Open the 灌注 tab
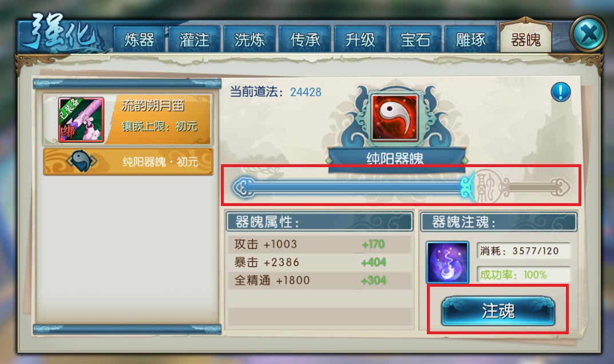The width and height of the screenshot is (614, 364). [195, 39]
